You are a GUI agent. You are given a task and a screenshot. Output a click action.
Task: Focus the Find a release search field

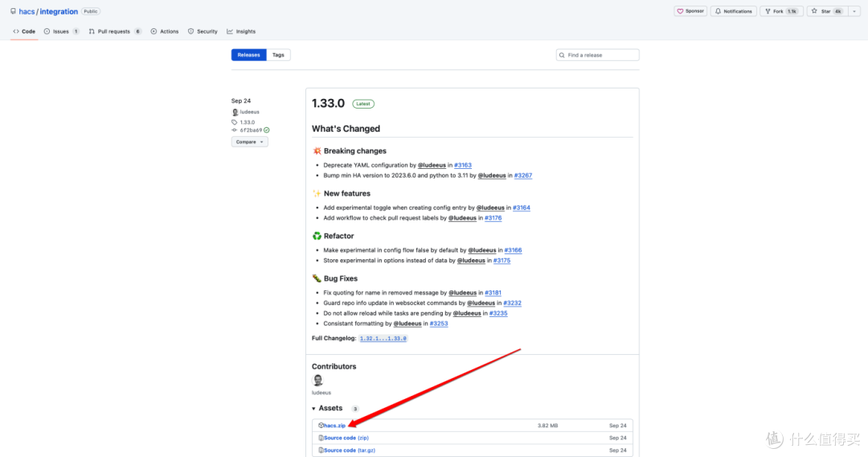click(x=597, y=55)
